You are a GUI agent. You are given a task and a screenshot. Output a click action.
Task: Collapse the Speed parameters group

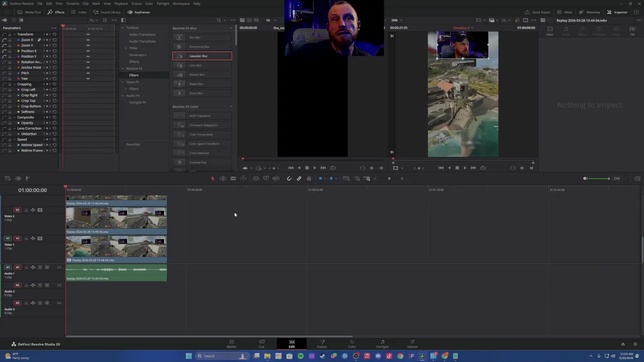[15, 139]
